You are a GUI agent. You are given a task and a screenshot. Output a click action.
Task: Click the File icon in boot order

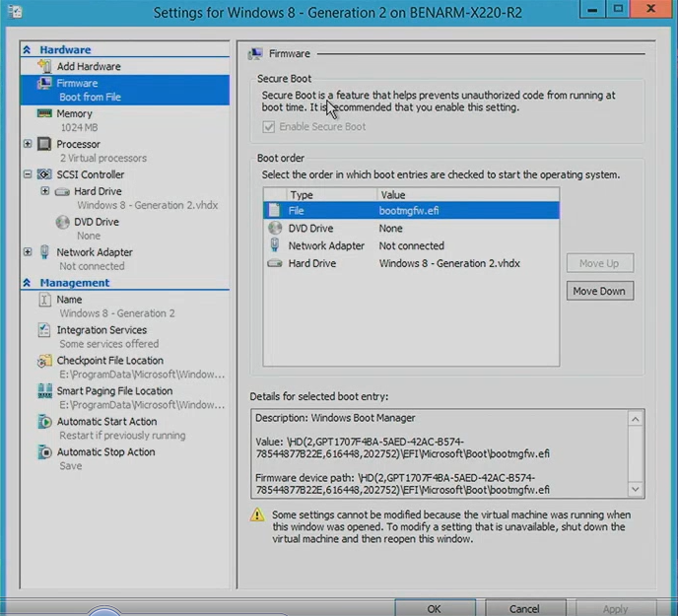coord(274,210)
